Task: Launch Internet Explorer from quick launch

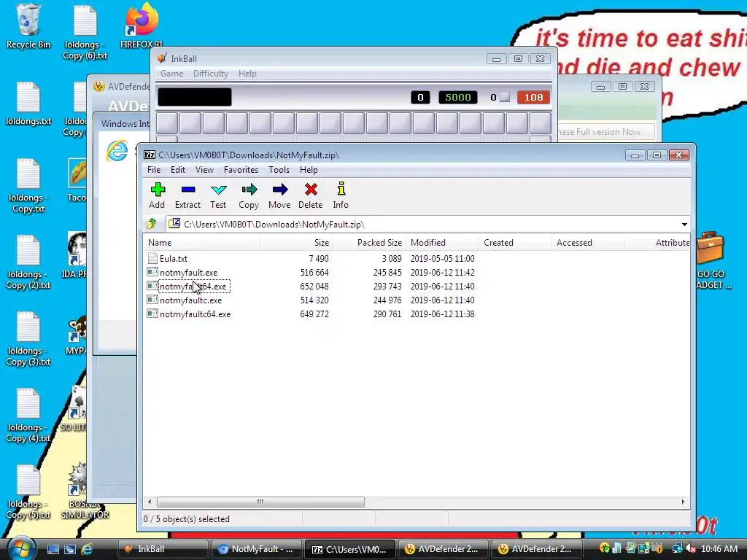Action: click(87, 549)
